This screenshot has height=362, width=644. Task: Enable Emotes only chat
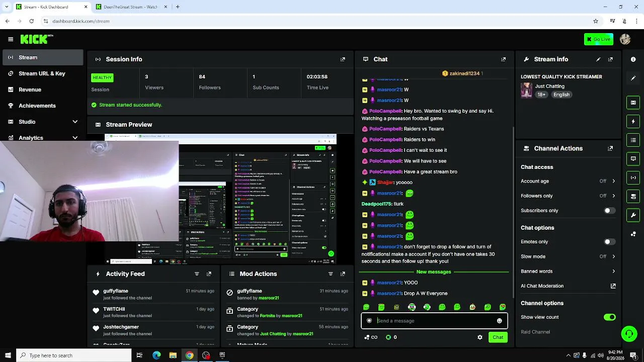coord(609,242)
